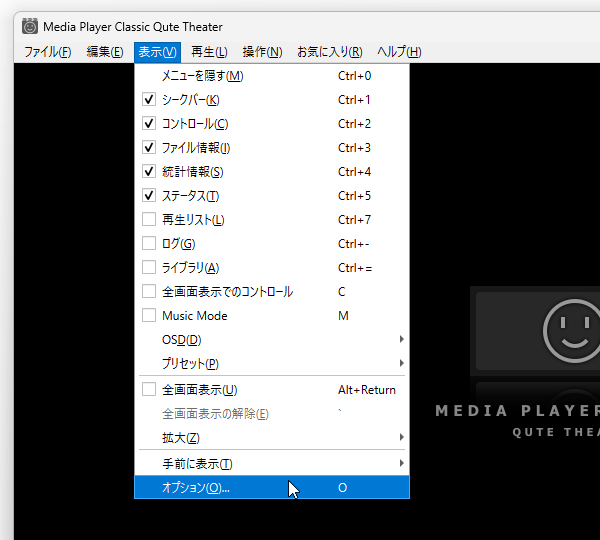The image size is (600, 540).
Task: Click the Ctrl+7 shortcut text
Action: (354, 220)
